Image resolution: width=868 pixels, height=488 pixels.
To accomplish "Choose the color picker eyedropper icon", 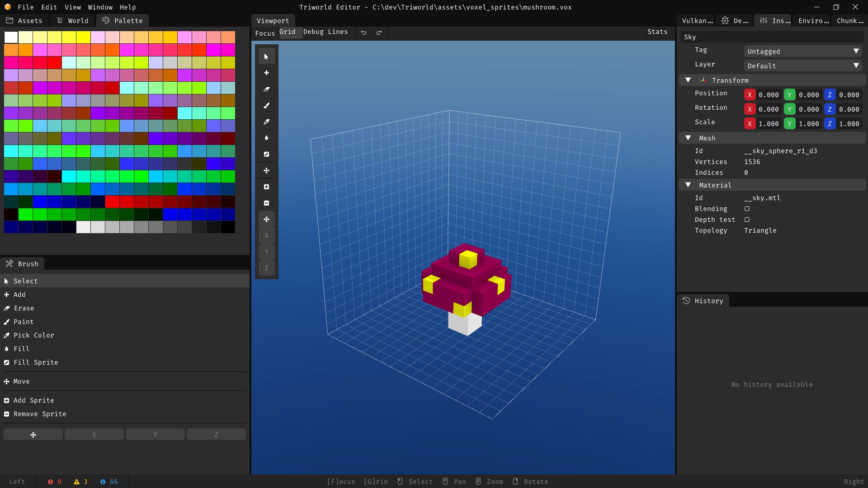I will click(266, 122).
